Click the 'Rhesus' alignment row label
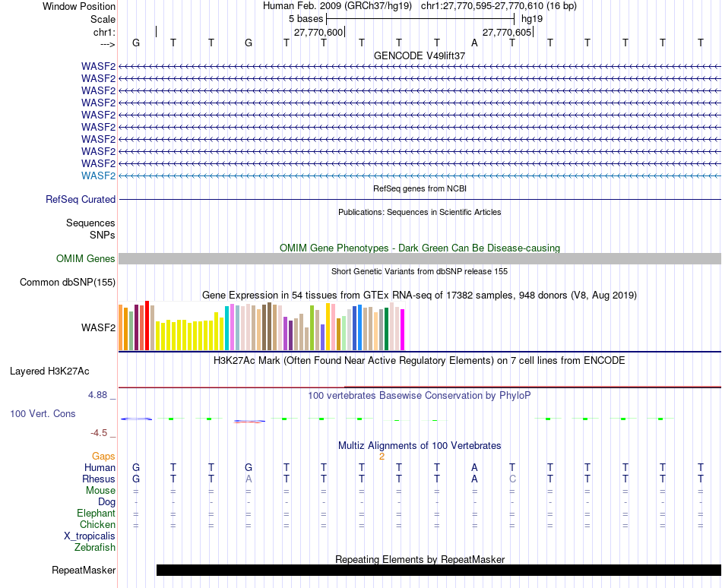Screen dimensions: 722x588 point(99,479)
